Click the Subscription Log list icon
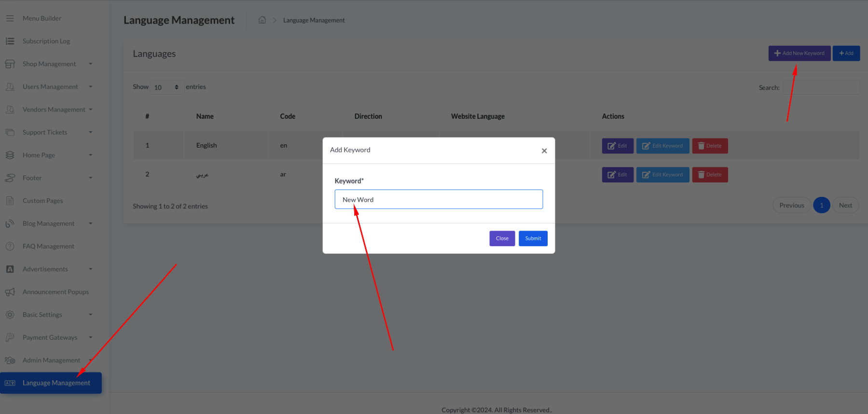The image size is (868, 414). [x=10, y=41]
